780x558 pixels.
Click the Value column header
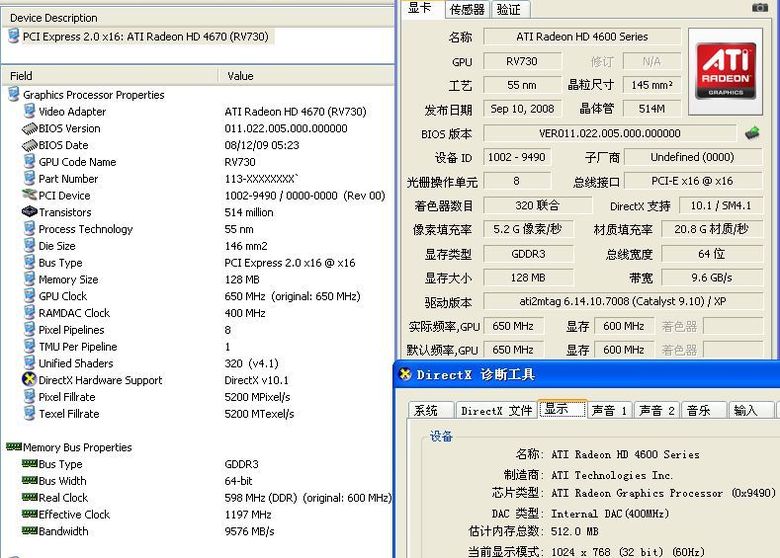click(306, 76)
